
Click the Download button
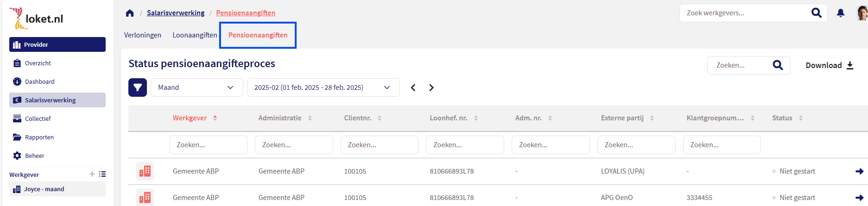click(x=830, y=65)
